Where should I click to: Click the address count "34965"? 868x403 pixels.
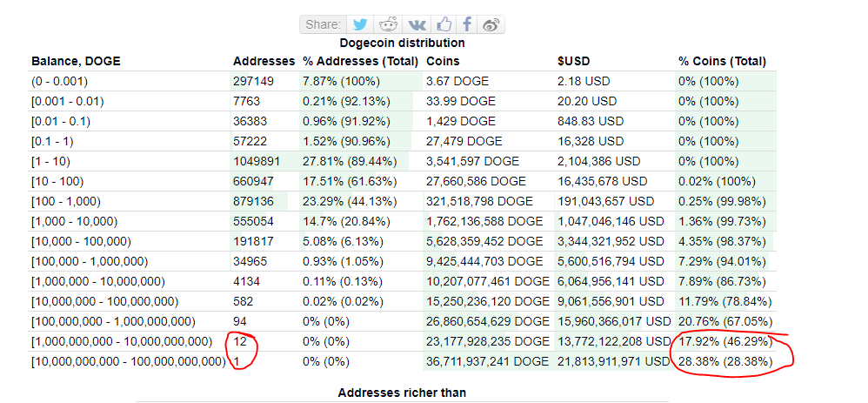[250, 262]
